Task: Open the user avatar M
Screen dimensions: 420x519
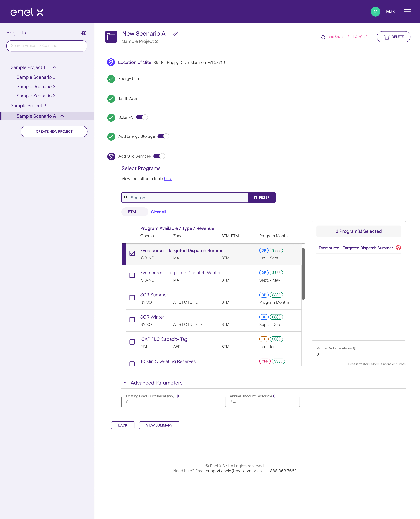Action: 375,12
